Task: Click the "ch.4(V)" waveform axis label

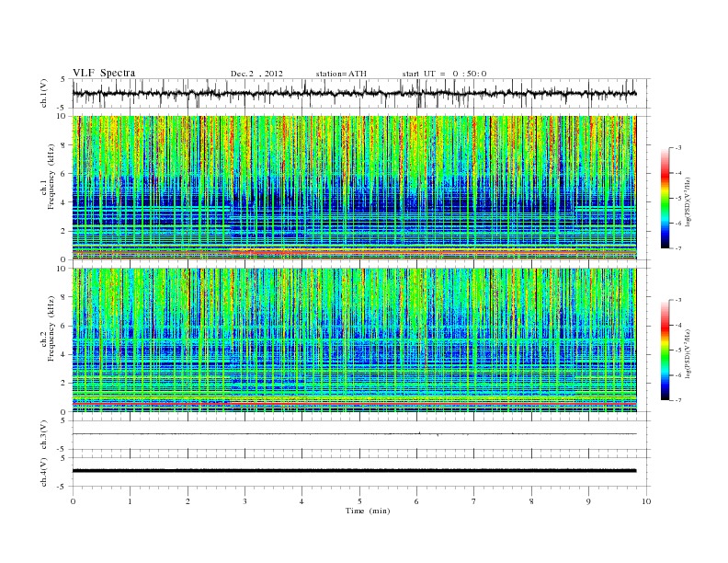Action: 44,472
